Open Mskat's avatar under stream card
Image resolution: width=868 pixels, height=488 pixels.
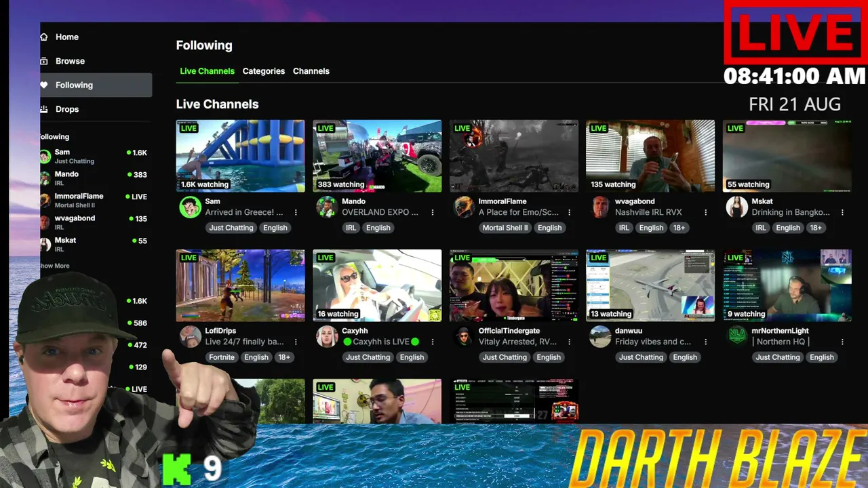point(737,207)
